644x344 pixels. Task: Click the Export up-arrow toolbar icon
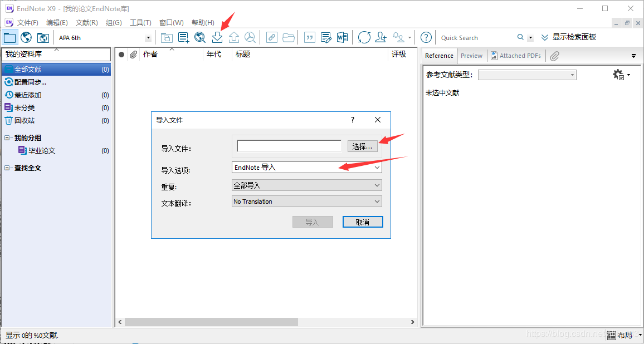click(233, 37)
